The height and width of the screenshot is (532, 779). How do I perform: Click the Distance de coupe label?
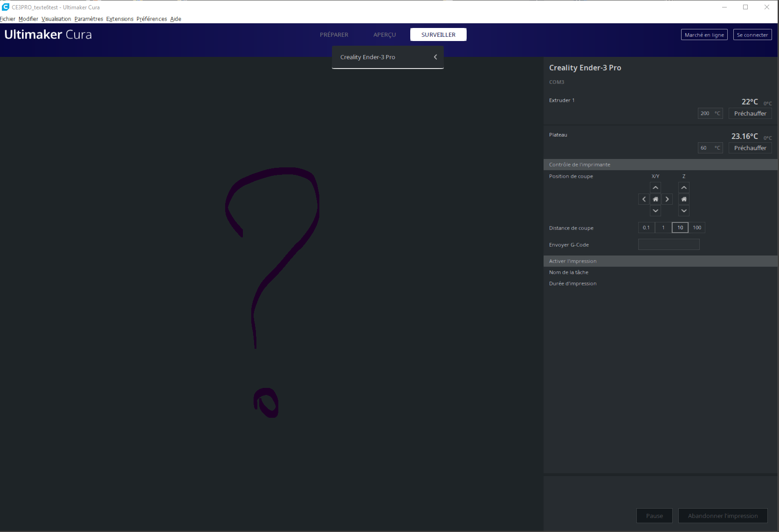(571, 228)
